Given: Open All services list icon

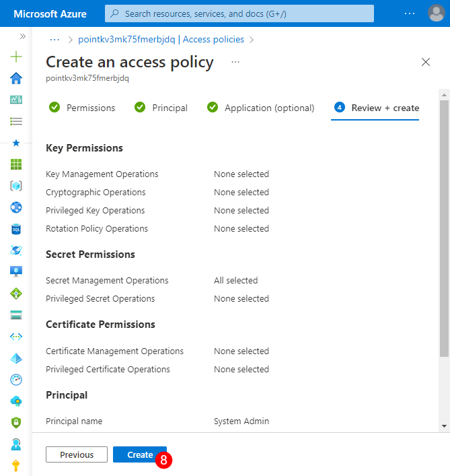Looking at the screenshot, I should click(x=16, y=121).
